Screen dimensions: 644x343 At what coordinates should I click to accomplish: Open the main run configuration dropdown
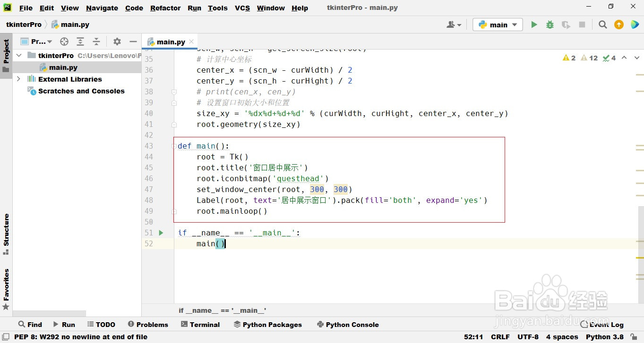(498, 24)
